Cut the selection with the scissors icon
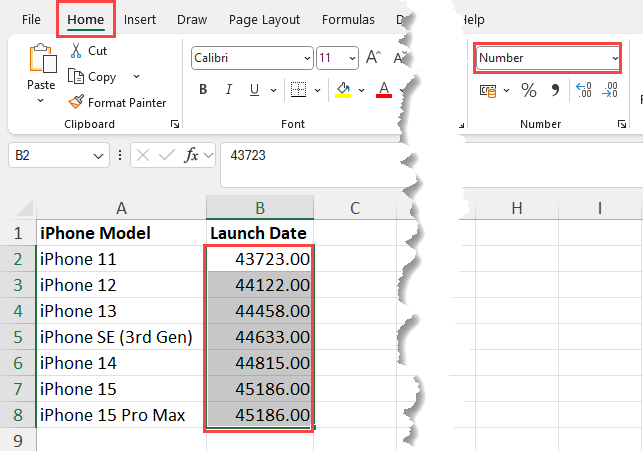Viewport: 643px width, 451px height. point(76,50)
